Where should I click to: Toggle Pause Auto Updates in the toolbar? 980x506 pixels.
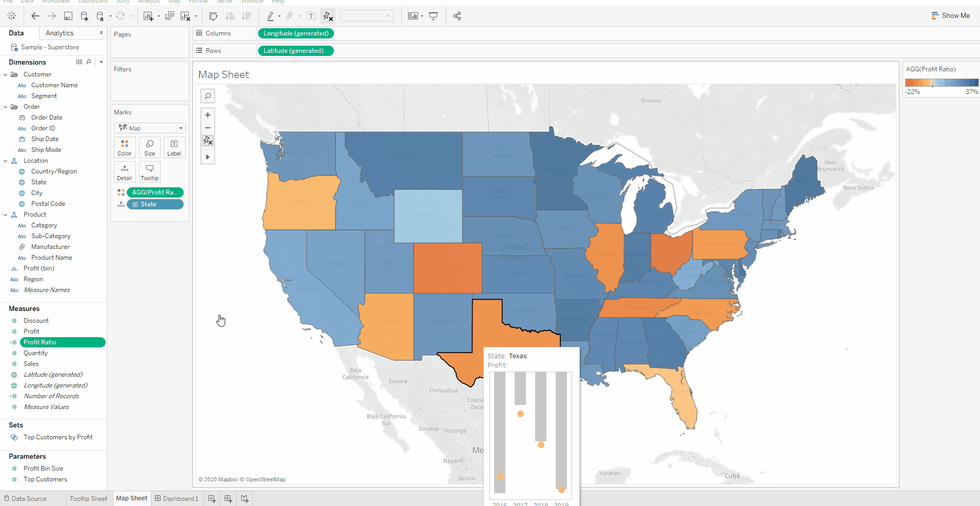(101, 16)
